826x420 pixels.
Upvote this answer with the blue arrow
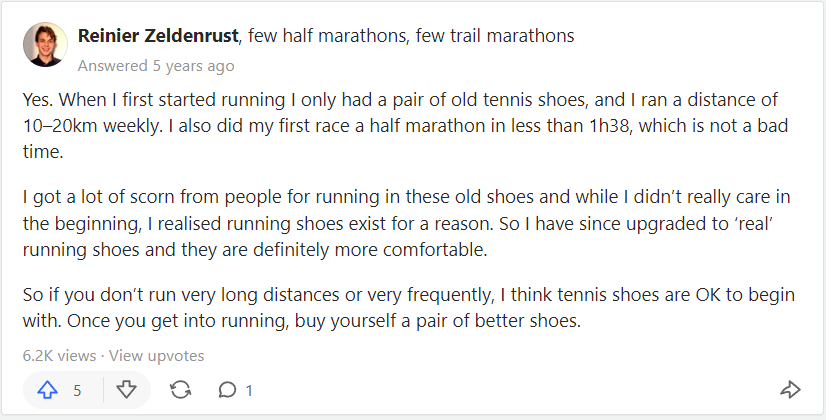click(x=47, y=390)
